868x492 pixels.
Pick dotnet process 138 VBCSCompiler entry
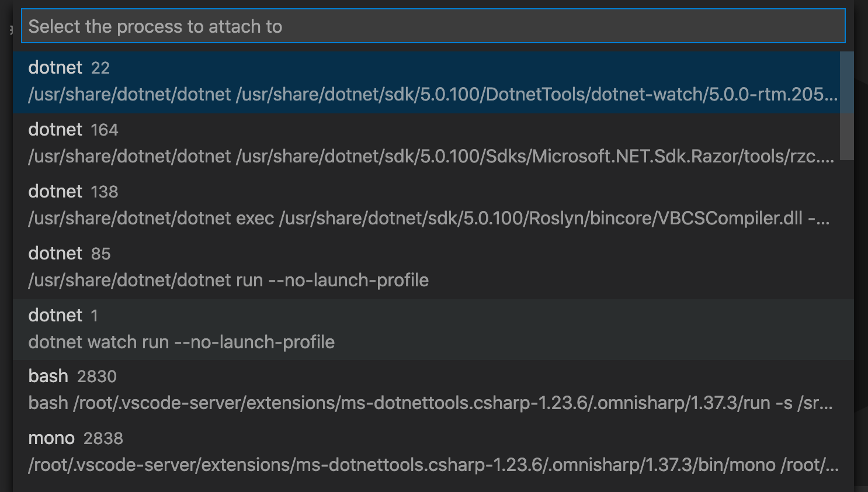pyautogui.click(x=426, y=206)
